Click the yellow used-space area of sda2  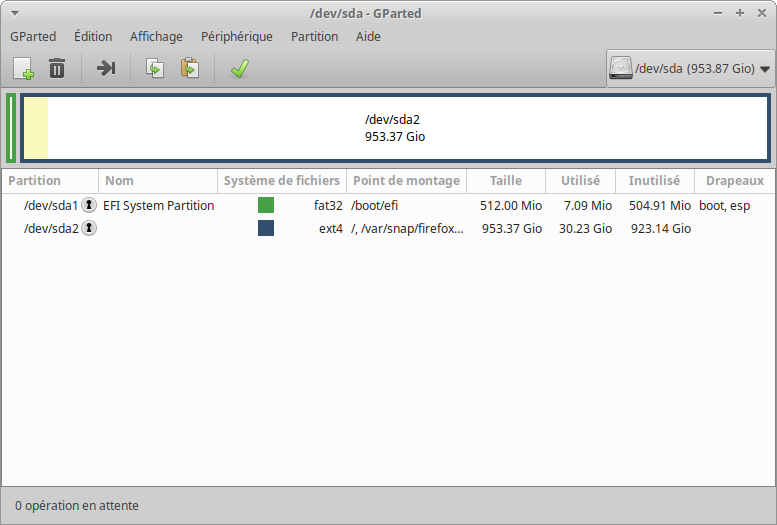(36, 128)
